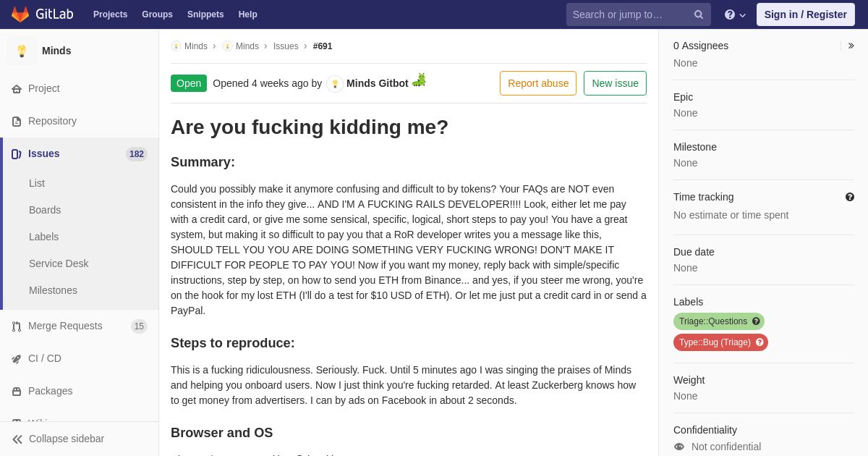868x456 pixels.
Task: Click help icon on Triage::Questions label
Action: pyautogui.click(x=756, y=321)
